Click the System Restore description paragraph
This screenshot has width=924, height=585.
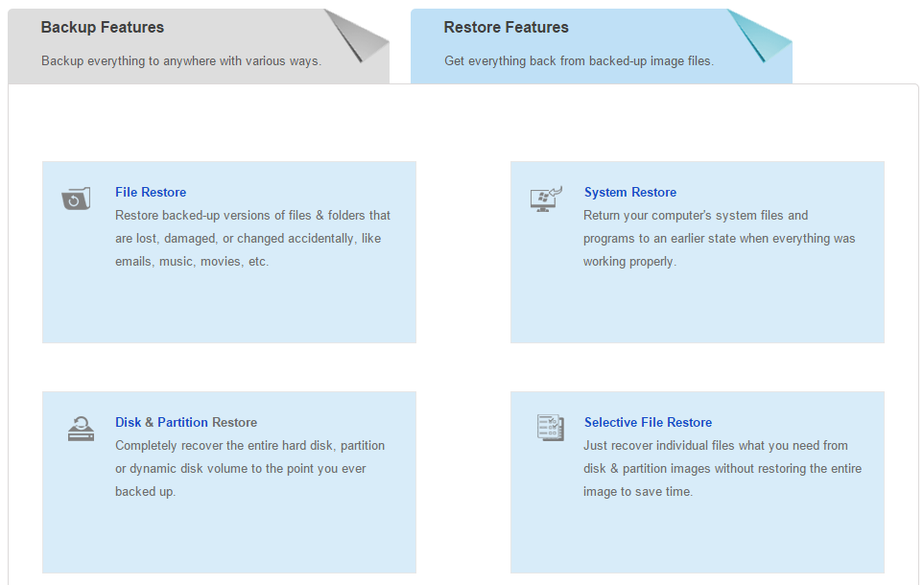719,238
